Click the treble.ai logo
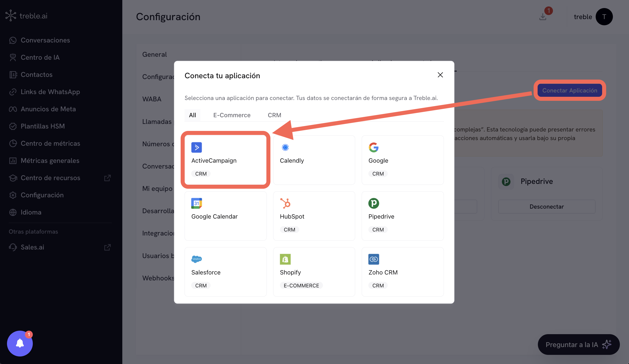Viewport: 629px width, 364px height. point(26,15)
